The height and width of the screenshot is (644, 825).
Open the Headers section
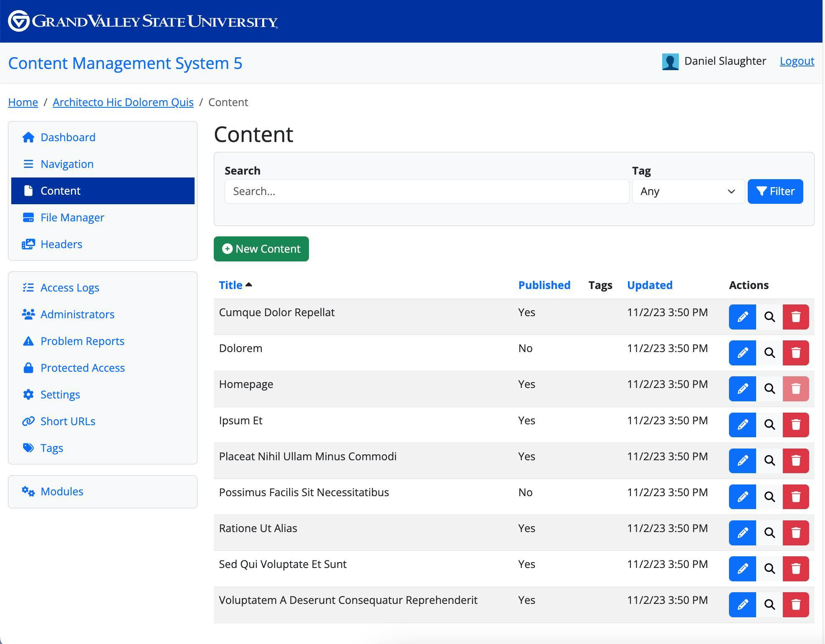61,244
